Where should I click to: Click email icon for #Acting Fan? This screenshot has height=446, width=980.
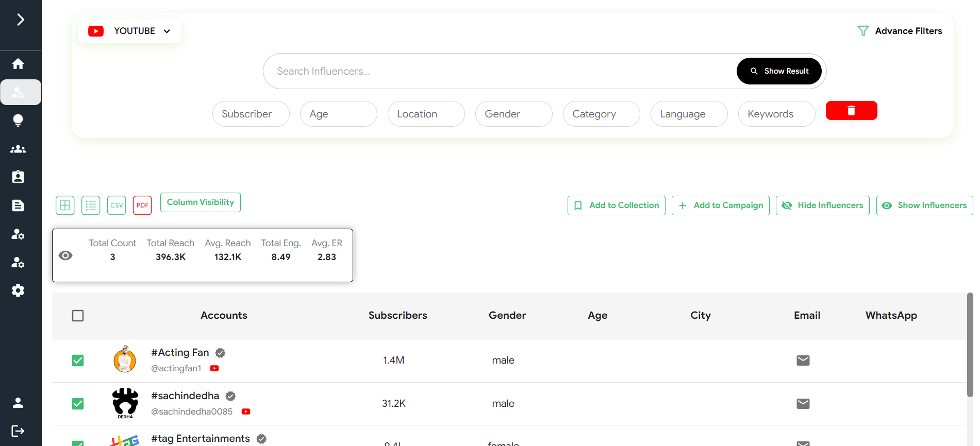coord(803,361)
